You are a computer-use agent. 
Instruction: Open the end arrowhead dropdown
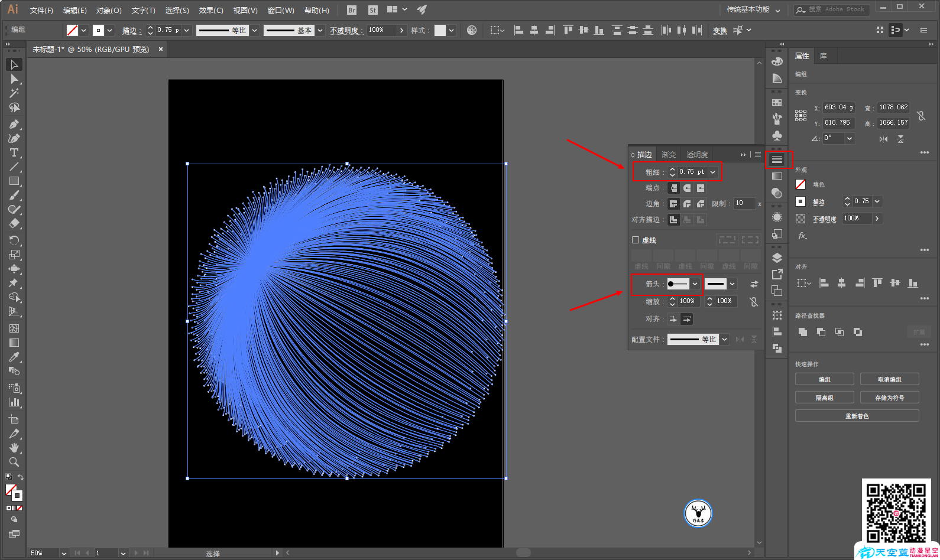[x=732, y=284]
